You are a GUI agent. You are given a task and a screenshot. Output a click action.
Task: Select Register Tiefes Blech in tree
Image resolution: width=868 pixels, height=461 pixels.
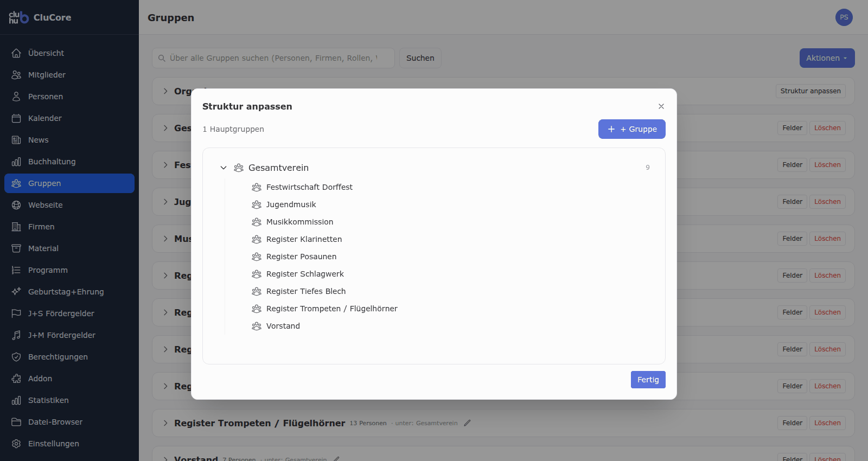[x=306, y=291]
